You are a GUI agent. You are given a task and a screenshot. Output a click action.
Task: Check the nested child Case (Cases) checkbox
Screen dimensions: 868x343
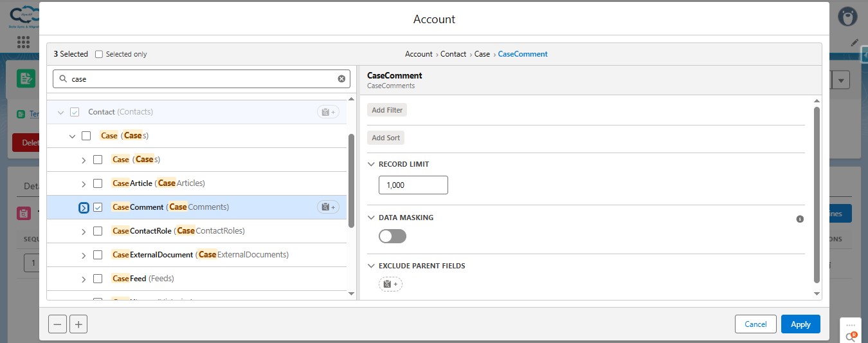coord(98,160)
